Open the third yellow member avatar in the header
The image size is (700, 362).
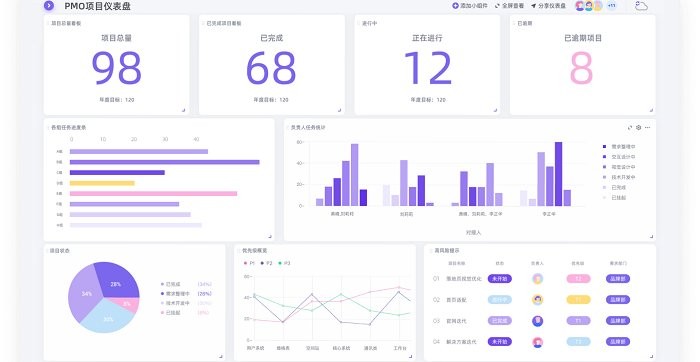tap(598, 6)
